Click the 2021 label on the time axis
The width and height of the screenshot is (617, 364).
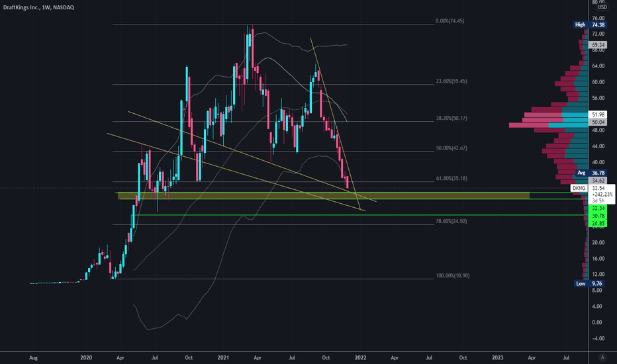223,357
